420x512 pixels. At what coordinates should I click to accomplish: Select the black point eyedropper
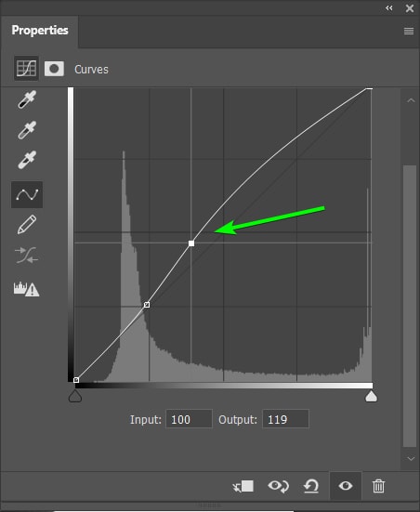click(27, 99)
